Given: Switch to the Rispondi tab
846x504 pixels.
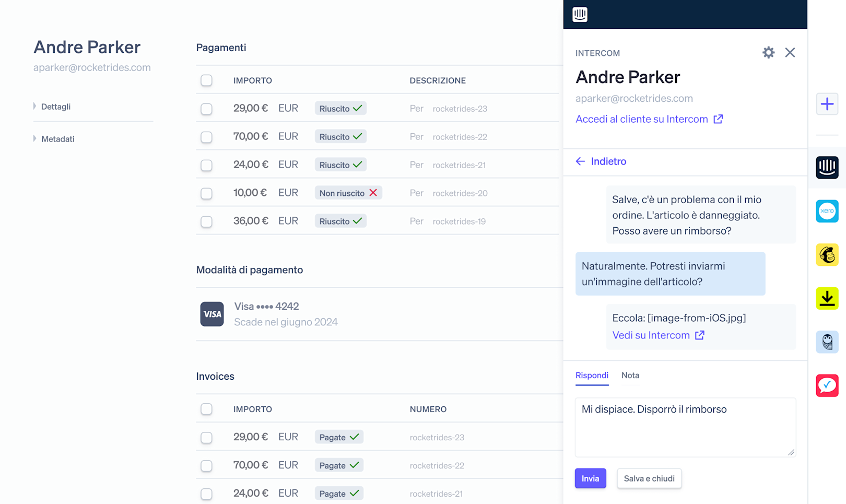Looking at the screenshot, I should 592,376.
